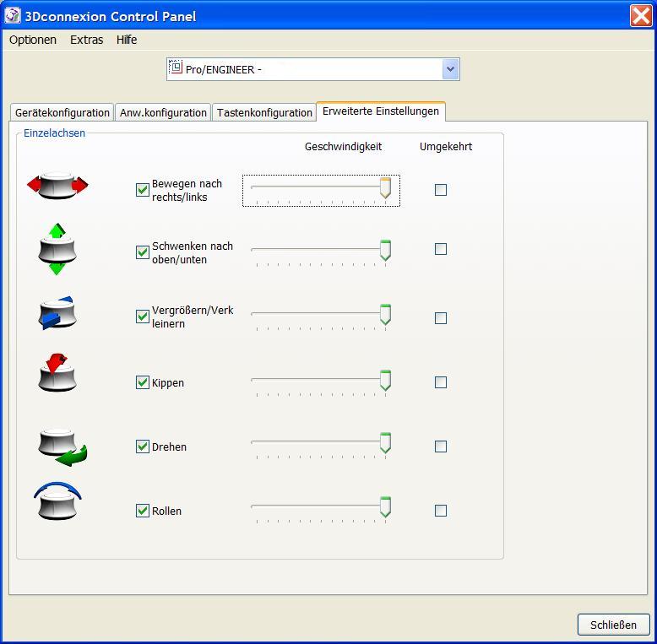The width and height of the screenshot is (657, 644).
Task: Enable Umgekehrt for Bewegen nach rechts/links
Action: (441, 190)
